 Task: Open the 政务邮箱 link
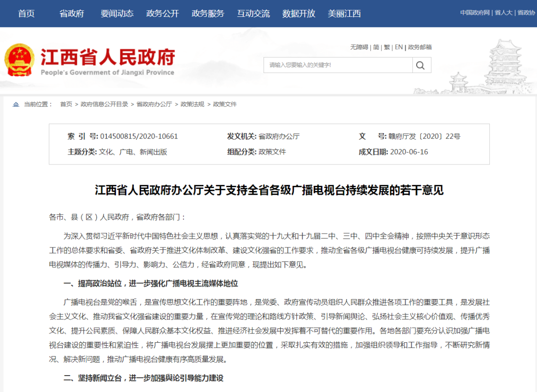pyautogui.click(x=420, y=47)
